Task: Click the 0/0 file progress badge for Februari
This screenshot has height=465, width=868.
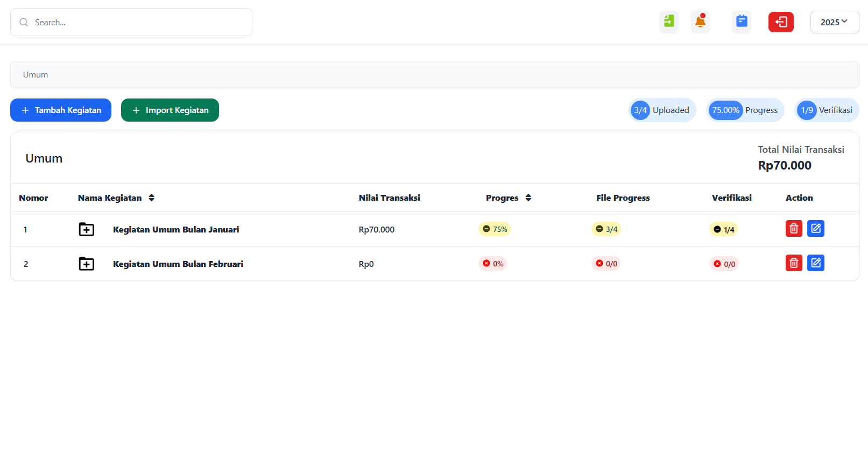Action: pyautogui.click(x=606, y=264)
